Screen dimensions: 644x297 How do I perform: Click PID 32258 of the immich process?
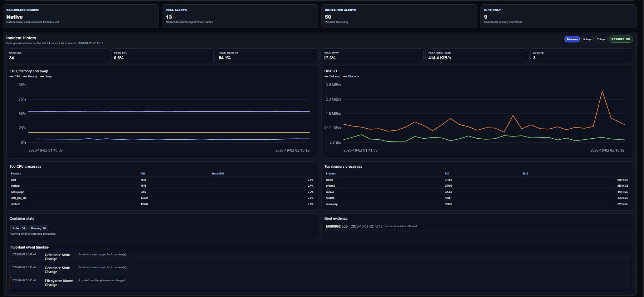tap(448, 192)
